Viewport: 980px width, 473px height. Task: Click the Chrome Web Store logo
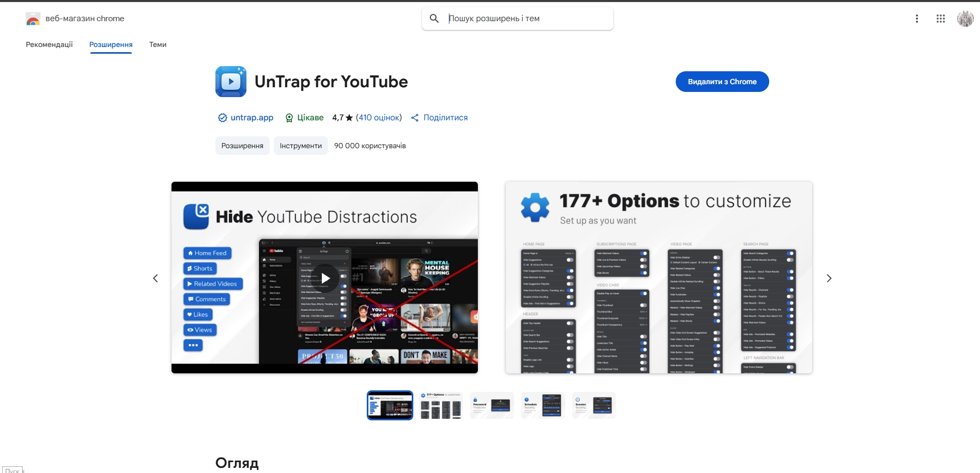tap(33, 19)
